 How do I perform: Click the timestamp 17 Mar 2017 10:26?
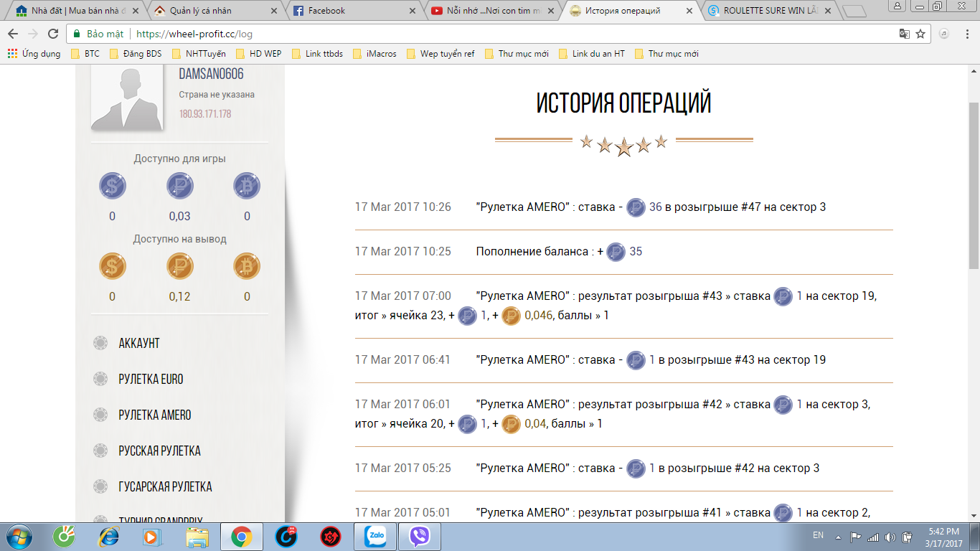click(x=403, y=207)
